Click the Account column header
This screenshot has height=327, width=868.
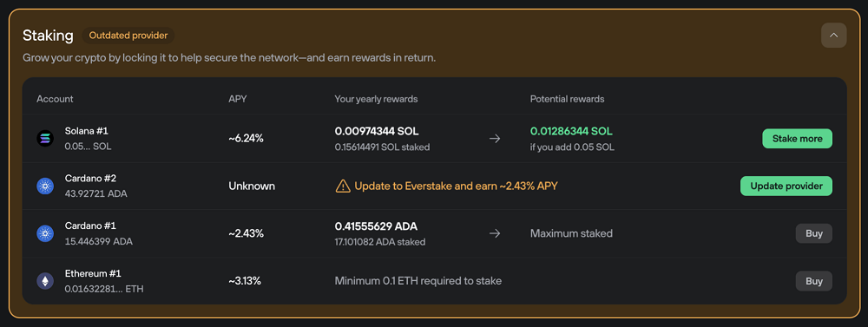point(55,99)
